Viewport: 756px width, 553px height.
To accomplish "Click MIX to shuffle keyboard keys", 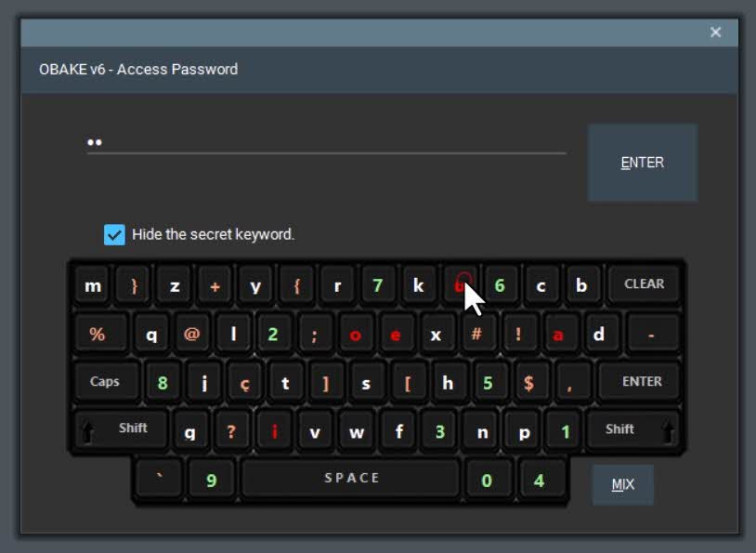I will [x=622, y=484].
